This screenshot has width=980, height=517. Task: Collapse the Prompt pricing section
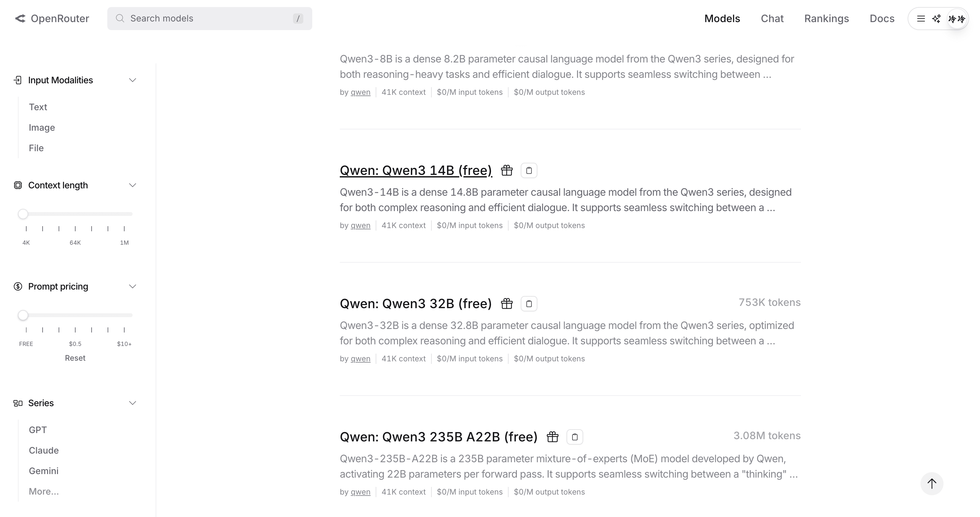(x=132, y=286)
